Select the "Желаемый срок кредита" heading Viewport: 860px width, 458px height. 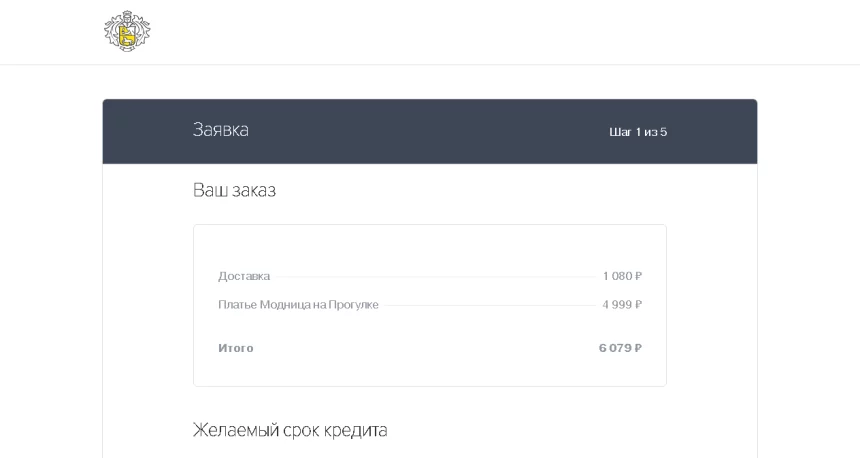[x=290, y=430]
